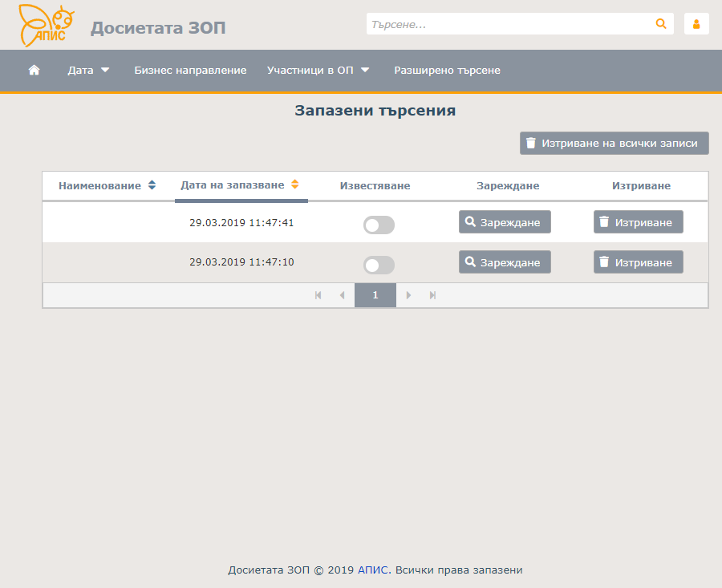
Task: Click the search magnifier icon
Action: pos(661,24)
